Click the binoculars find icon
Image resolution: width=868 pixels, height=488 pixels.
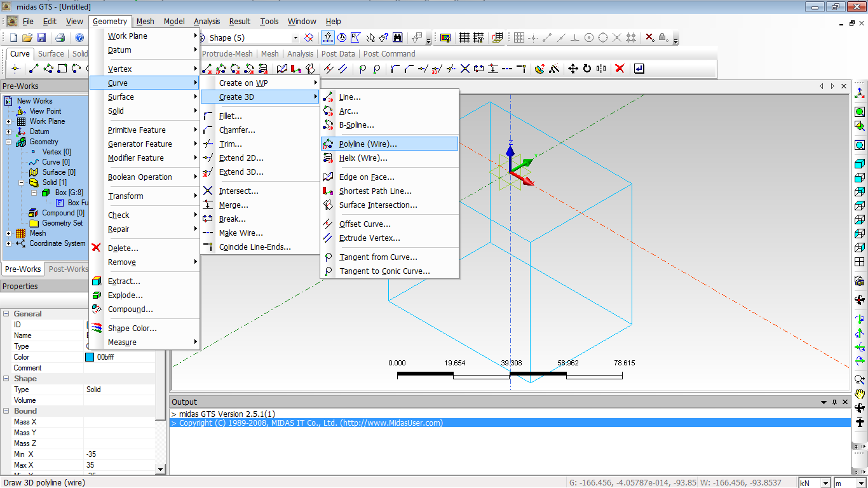(x=398, y=38)
